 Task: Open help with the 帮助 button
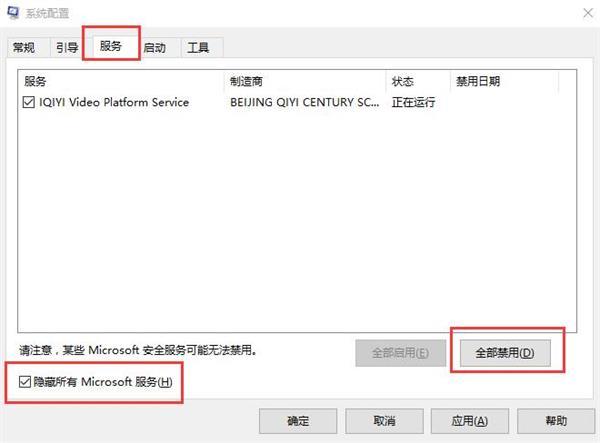coord(556,421)
